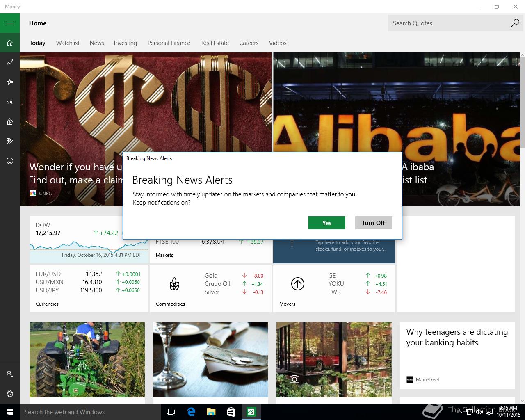Click Turn Off to disable notifications

(x=373, y=223)
